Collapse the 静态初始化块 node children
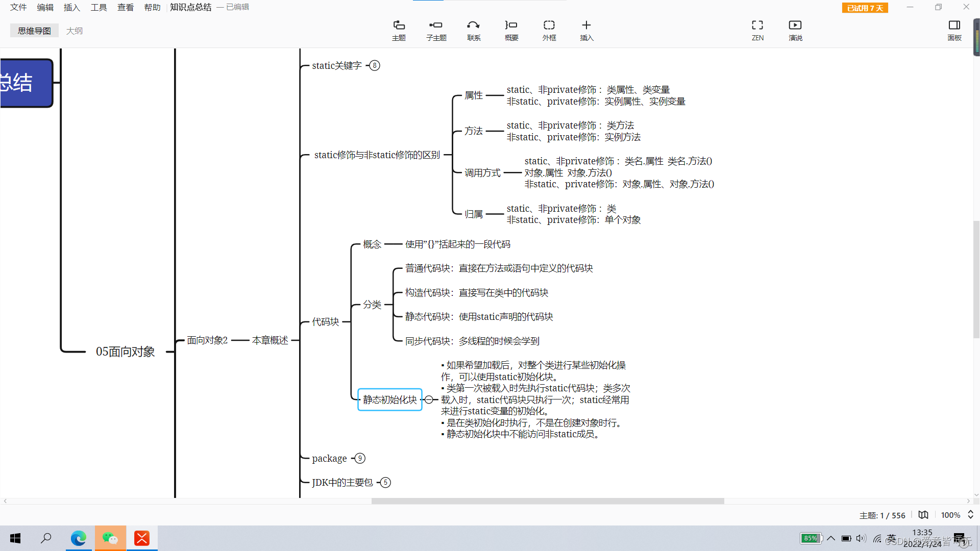980x551 pixels. point(429,399)
